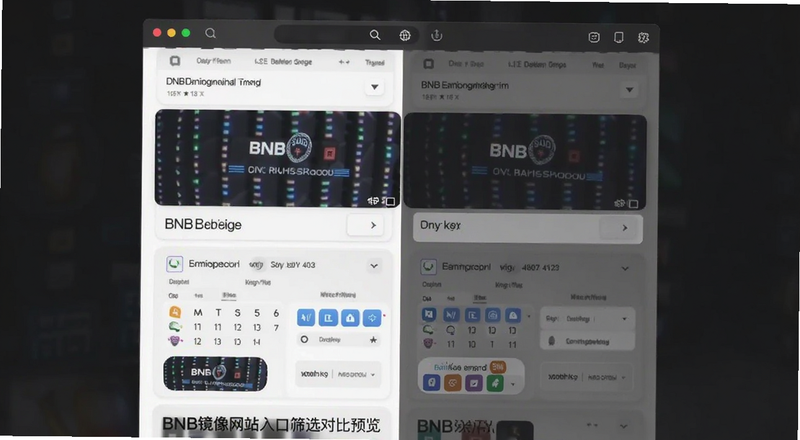Open the dropdown beside DNB heading in left pane

[x=374, y=87]
